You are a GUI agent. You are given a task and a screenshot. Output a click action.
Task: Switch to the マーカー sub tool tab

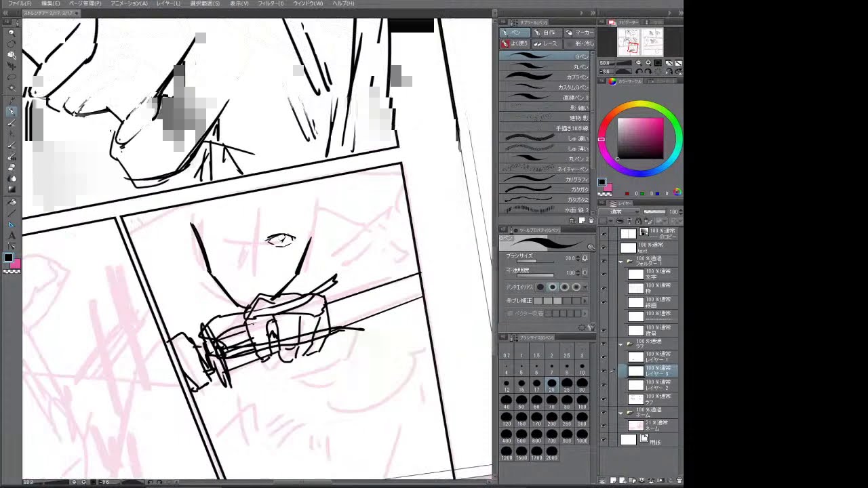click(x=579, y=33)
